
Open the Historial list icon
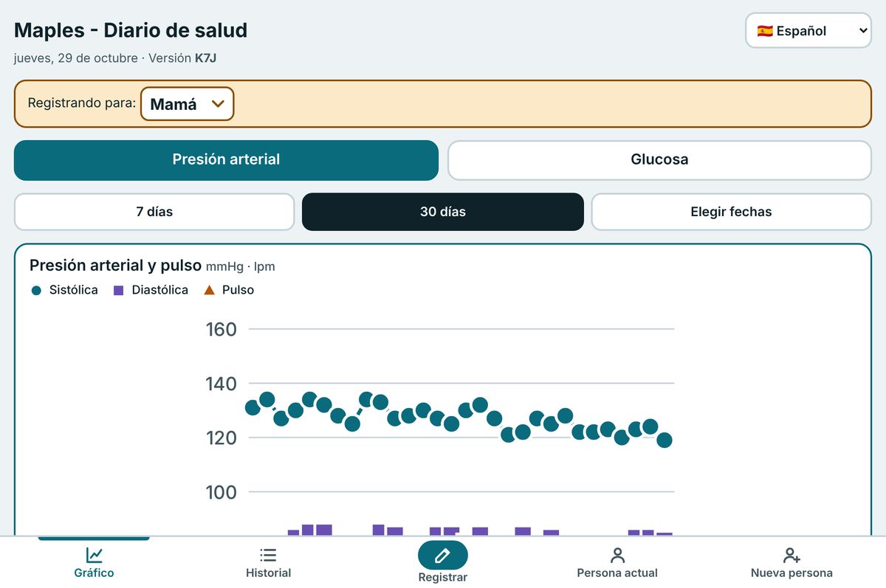pos(268,555)
